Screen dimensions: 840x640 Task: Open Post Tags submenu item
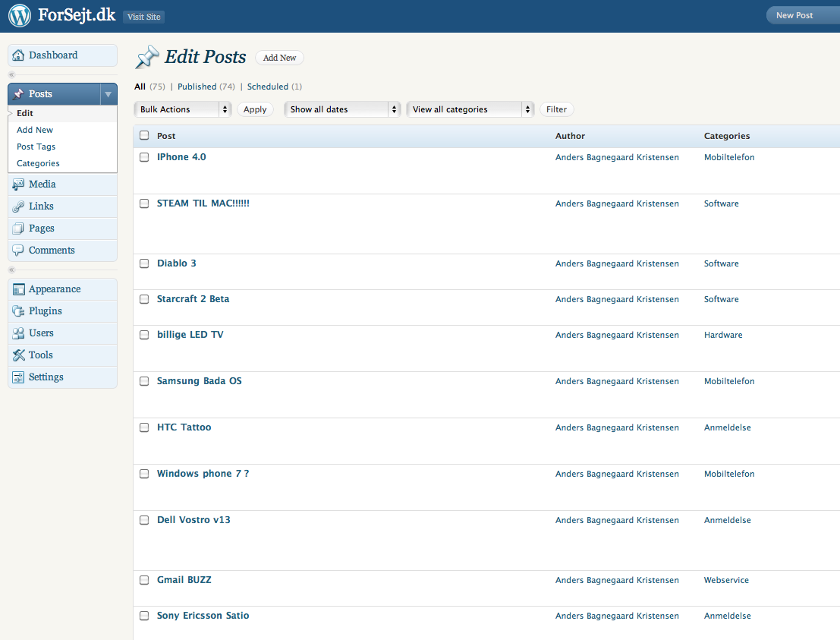(36, 147)
